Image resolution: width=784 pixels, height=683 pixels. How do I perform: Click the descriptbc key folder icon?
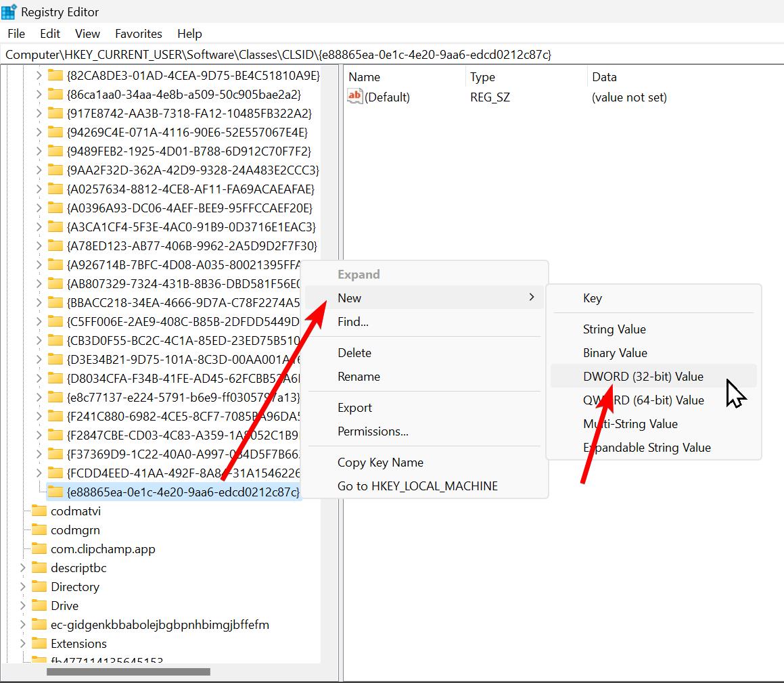pyautogui.click(x=41, y=568)
